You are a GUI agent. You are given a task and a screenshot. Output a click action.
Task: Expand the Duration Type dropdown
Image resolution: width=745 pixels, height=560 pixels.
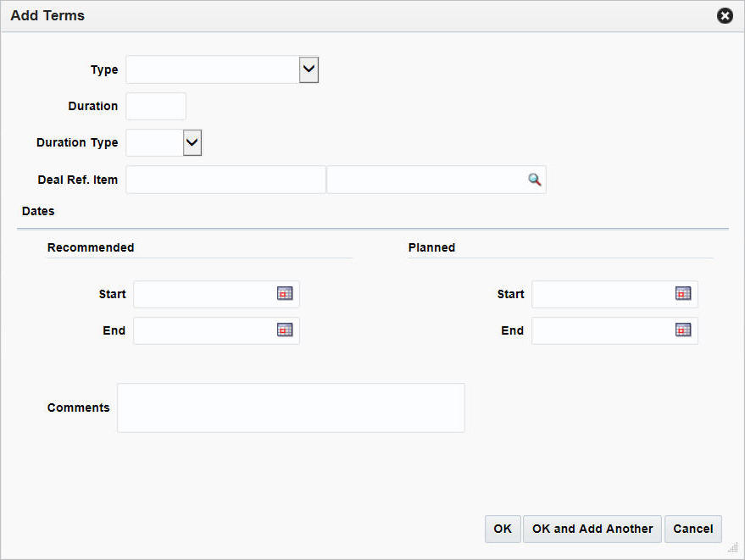pos(191,142)
